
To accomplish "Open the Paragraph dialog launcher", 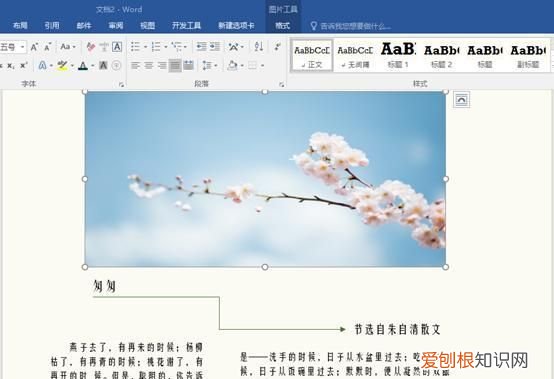I will click(x=282, y=84).
